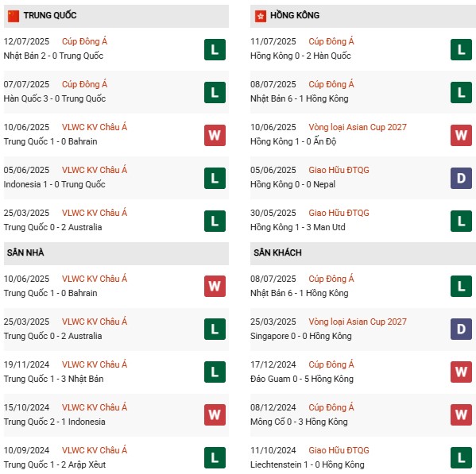Select the TRUNG QUỐC section header
This screenshot has width=476, height=474.
(x=116, y=16)
